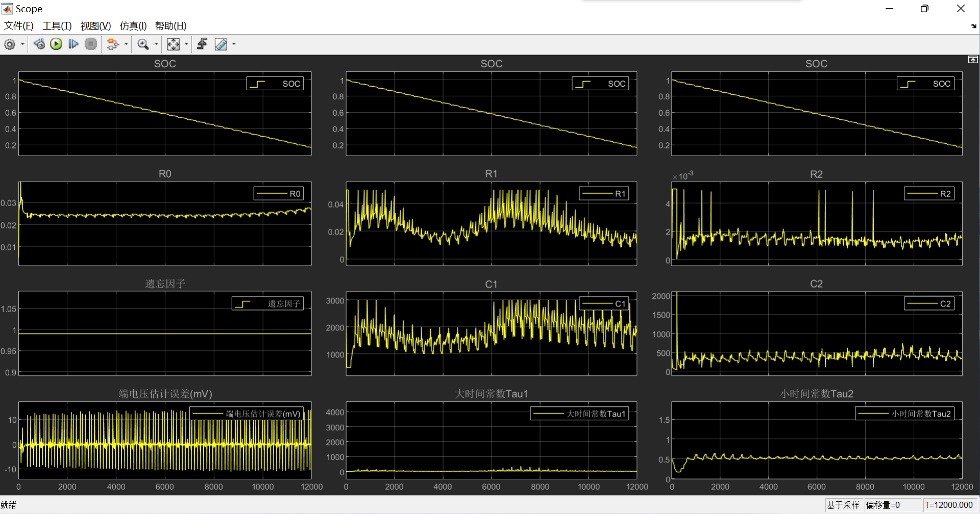This screenshot has width=980, height=514.
Task: Toggle the 遗忘因子 legend entry
Action: pos(268,304)
